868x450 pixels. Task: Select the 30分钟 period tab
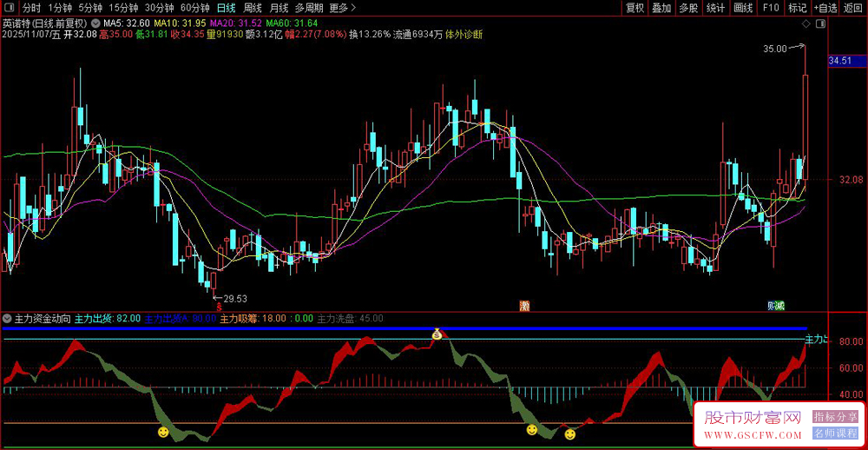[160, 8]
